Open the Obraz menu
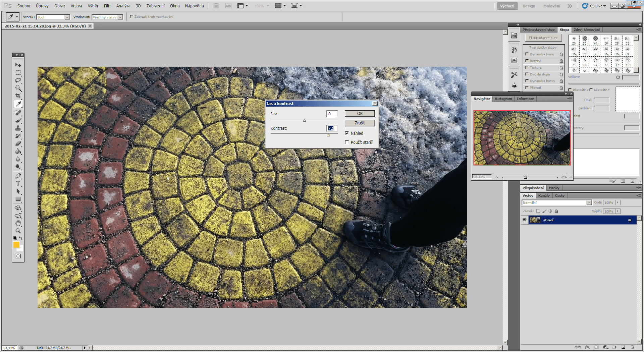The width and height of the screenshot is (644, 352). pos(60,6)
